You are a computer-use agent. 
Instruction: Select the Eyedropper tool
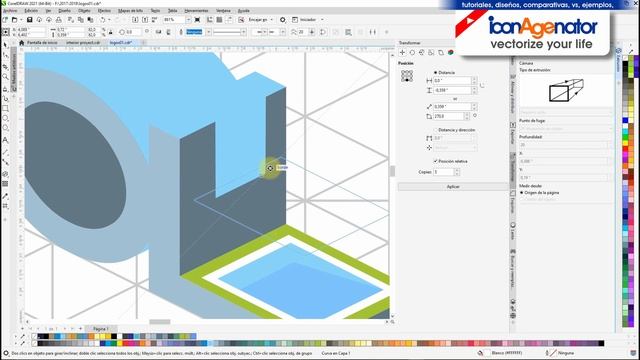(x=5, y=196)
